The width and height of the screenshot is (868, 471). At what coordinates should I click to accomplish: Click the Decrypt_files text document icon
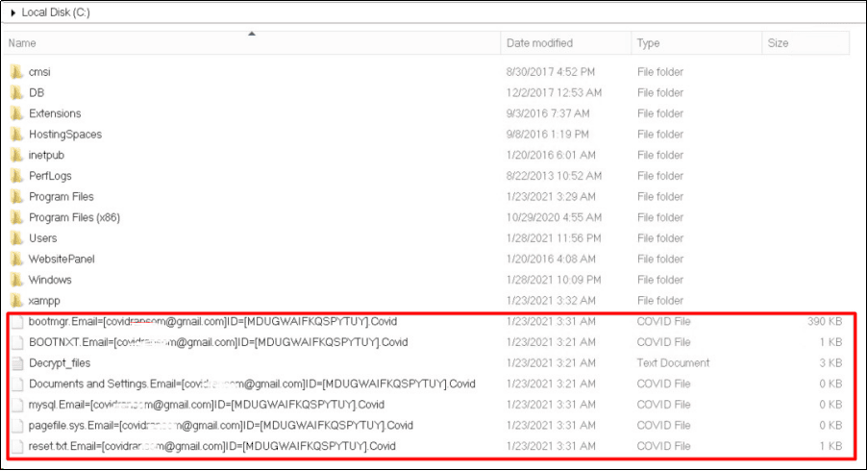[x=17, y=363]
